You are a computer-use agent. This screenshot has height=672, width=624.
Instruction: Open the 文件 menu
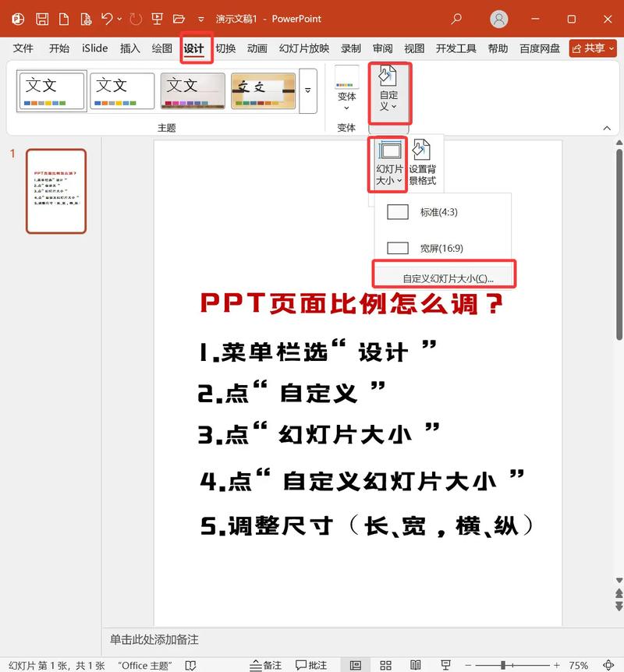23,48
